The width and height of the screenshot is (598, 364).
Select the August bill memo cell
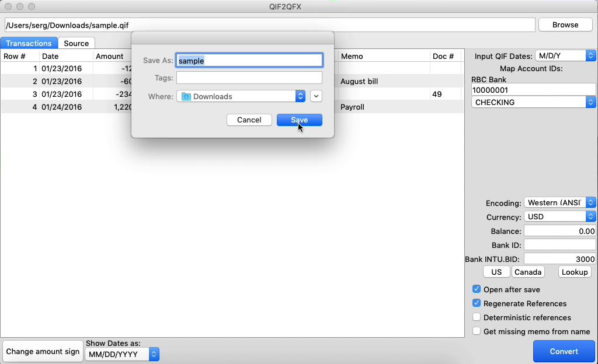coord(384,81)
